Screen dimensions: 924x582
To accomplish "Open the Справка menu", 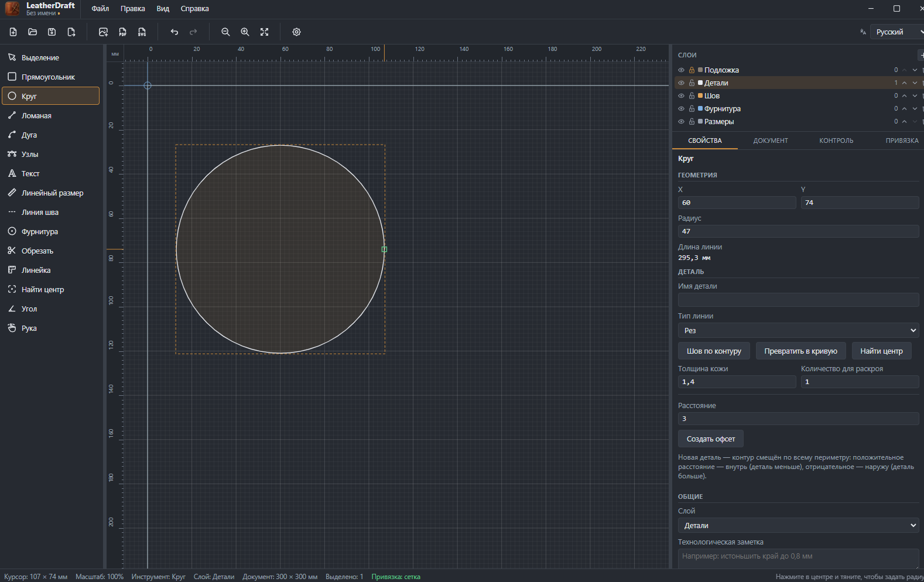I will pos(195,9).
